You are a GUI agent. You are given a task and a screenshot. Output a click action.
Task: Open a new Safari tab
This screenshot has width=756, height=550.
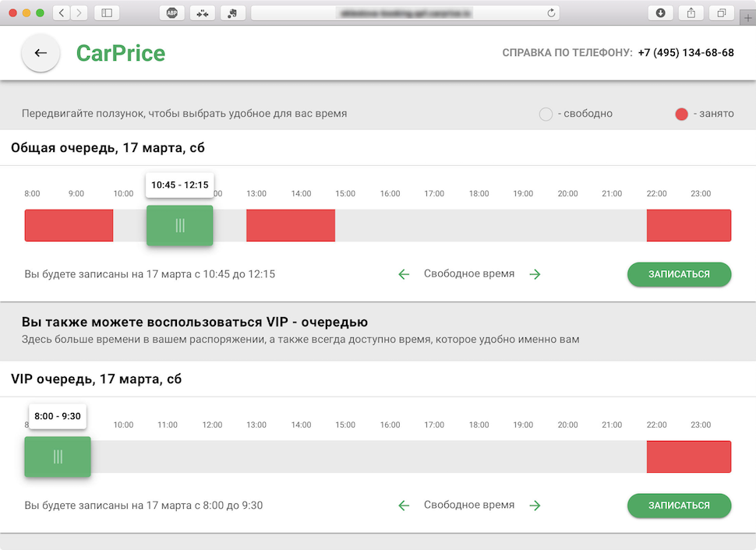748,19
